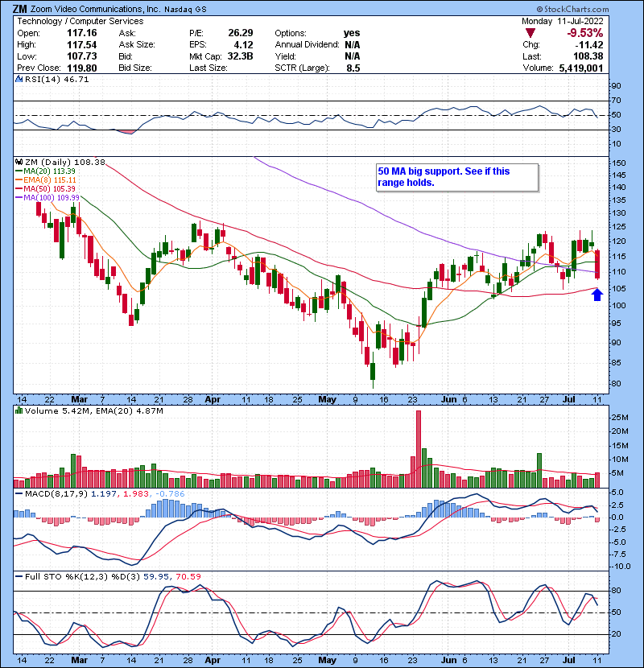
Task: Click the StockCharts.com watermark text
Action: 572,9
